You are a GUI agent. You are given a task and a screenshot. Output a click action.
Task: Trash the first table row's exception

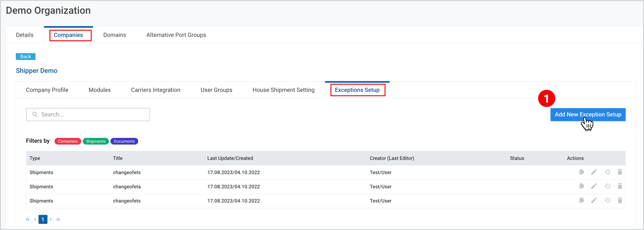click(620, 172)
